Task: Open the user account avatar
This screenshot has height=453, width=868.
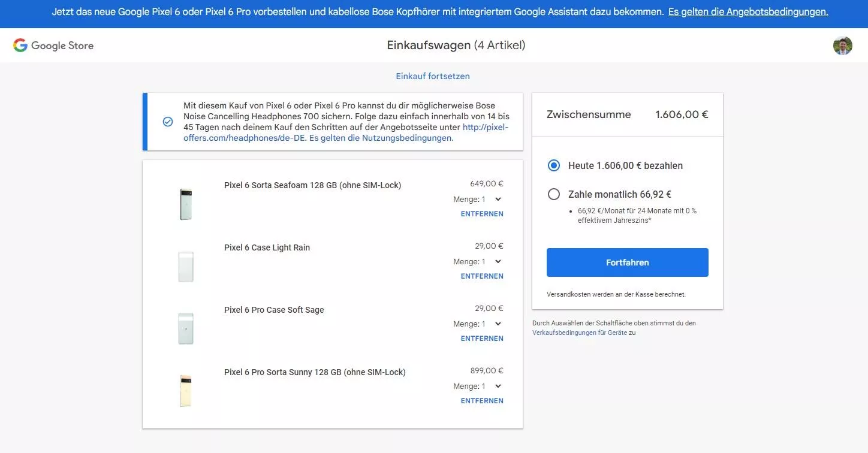Action: point(842,46)
